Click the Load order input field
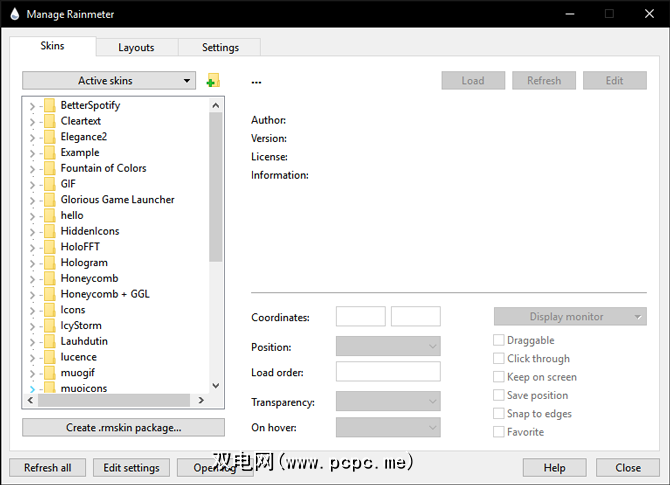The width and height of the screenshot is (670, 485). coord(388,372)
